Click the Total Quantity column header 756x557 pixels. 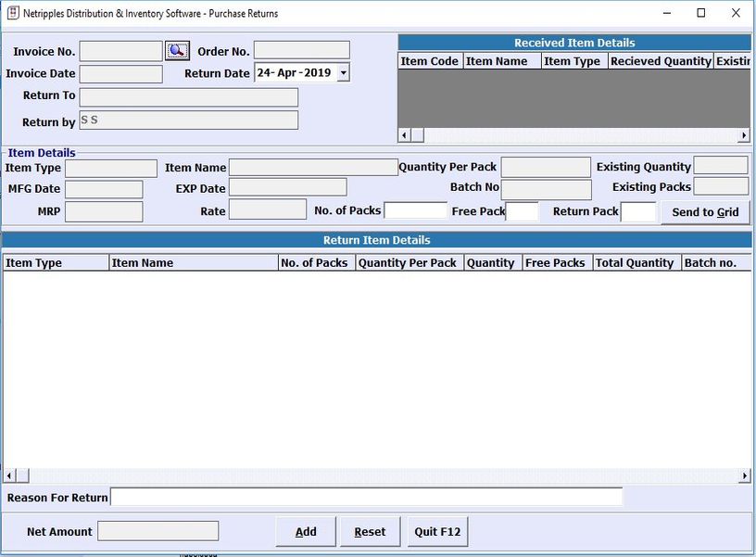pyautogui.click(x=636, y=263)
